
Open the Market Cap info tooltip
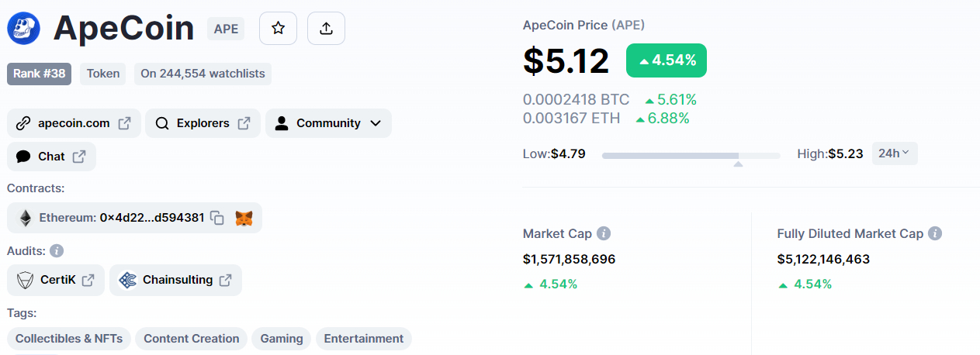tap(604, 233)
